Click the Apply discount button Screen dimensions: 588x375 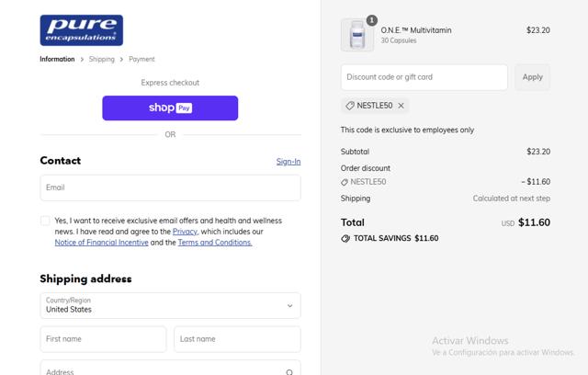coord(532,77)
